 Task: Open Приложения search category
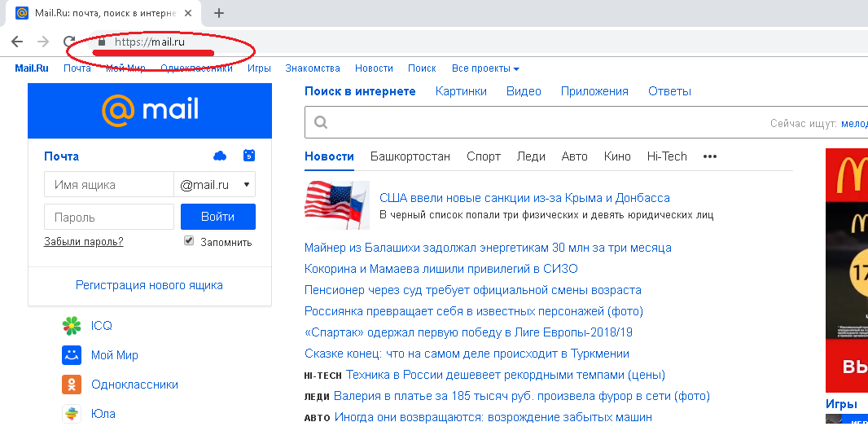coord(594,91)
